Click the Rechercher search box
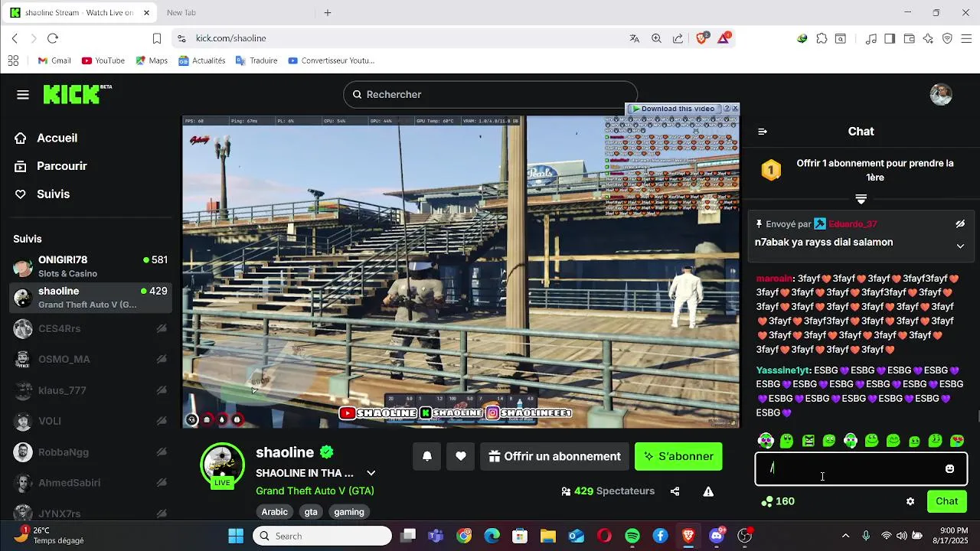The image size is (980, 551). click(x=490, y=94)
